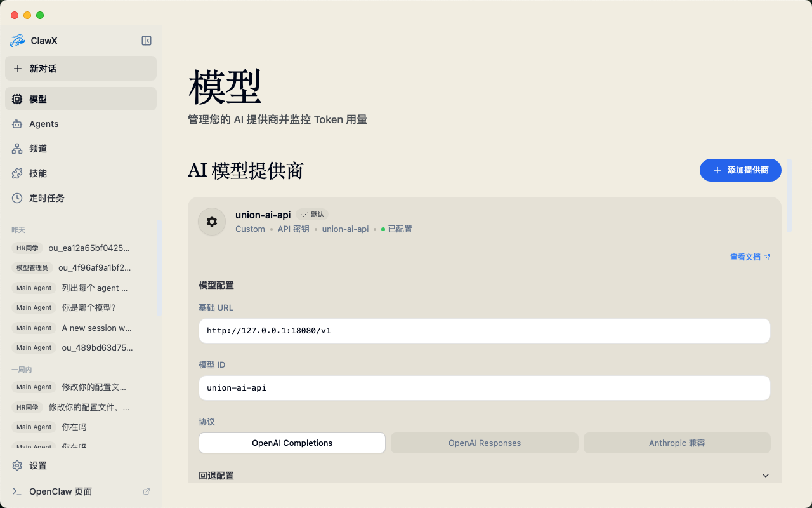Click the robot icon beside Agents
Screen dimensions: 812x508
coord(17,124)
